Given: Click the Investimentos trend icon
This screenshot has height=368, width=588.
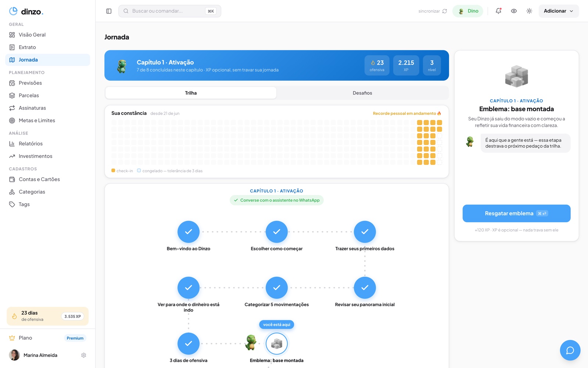Looking at the screenshot, I should [12, 156].
